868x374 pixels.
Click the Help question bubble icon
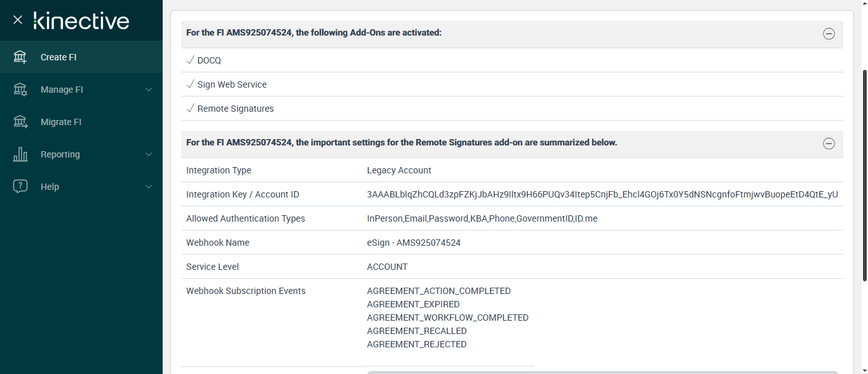(x=20, y=187)
